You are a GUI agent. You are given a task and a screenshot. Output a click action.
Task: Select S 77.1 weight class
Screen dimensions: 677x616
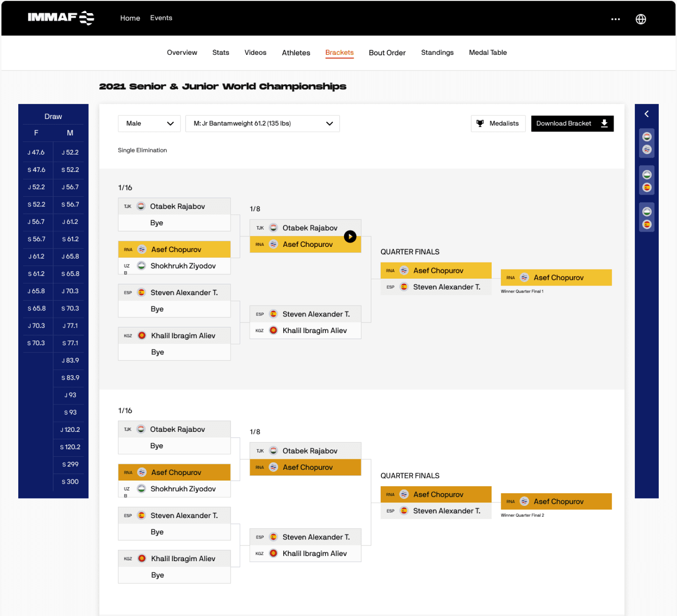click(70, 343)
